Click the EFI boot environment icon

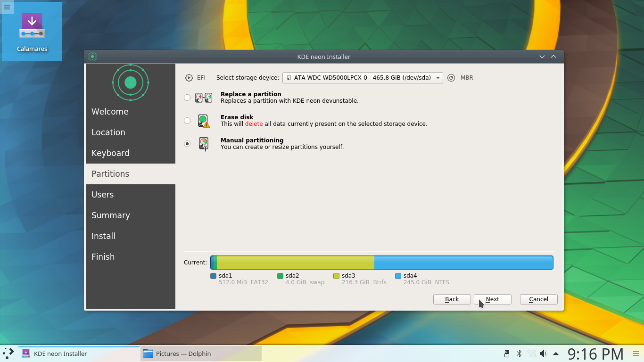(x=189, y=78)
